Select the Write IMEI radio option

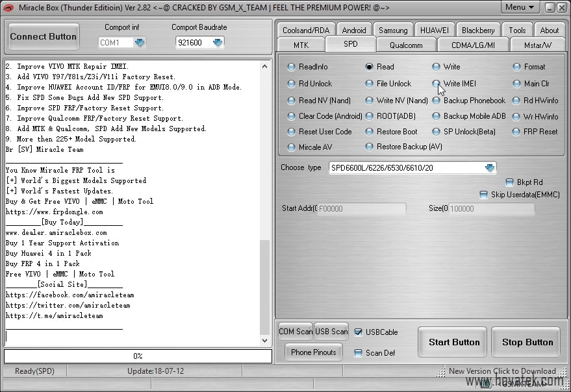[437, 84]
